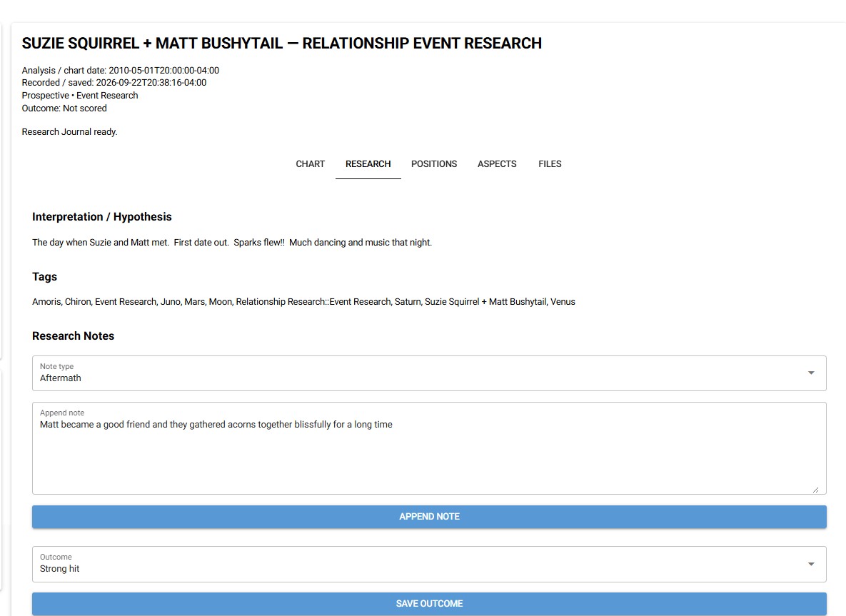Image resolution: width=846 pixels, height=616 pixels.
Task: Open the Note type dropdown showing Aftermath
Action: pos(429,373)
